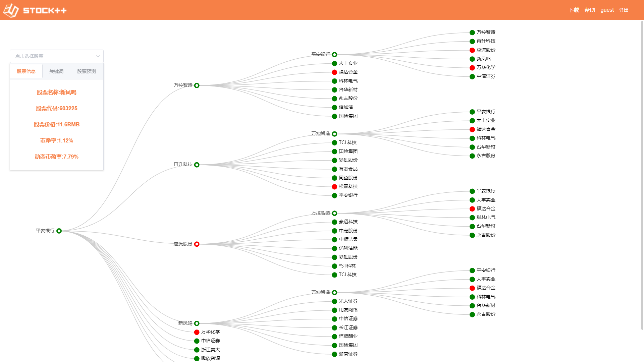The height and width of the screenshot is (362, 644).
Task: Select the green 有友食品 node
Action: pyautogui.click(x=334, y=169)
